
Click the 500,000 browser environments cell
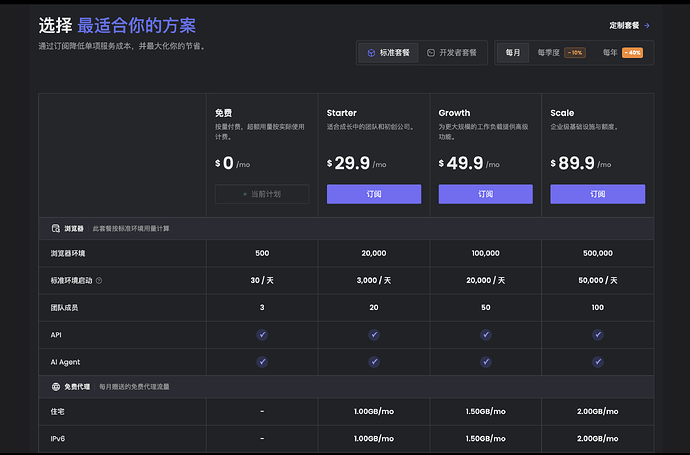(598, 253)
